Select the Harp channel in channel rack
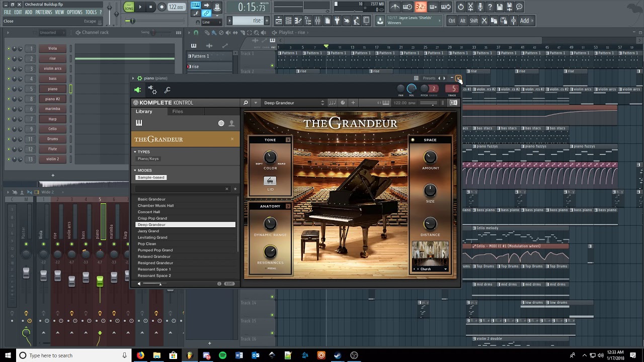644x362 pixels. (x=52, y=119)
